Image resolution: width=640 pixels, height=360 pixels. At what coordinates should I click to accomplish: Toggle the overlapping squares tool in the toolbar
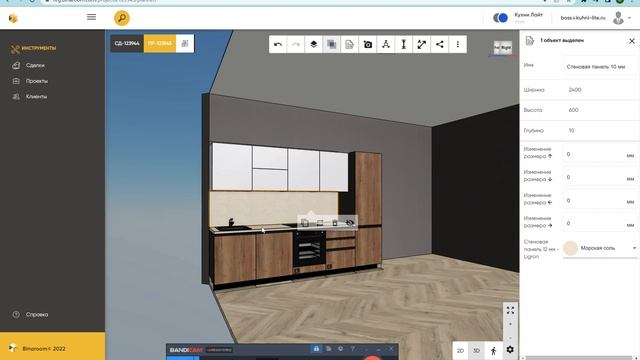tap(331, 44)
